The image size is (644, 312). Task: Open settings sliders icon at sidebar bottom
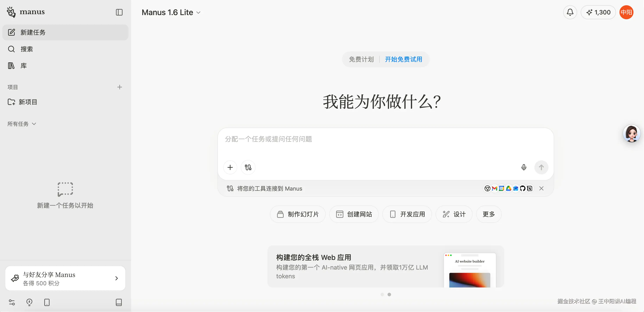(x=12, y=302)
